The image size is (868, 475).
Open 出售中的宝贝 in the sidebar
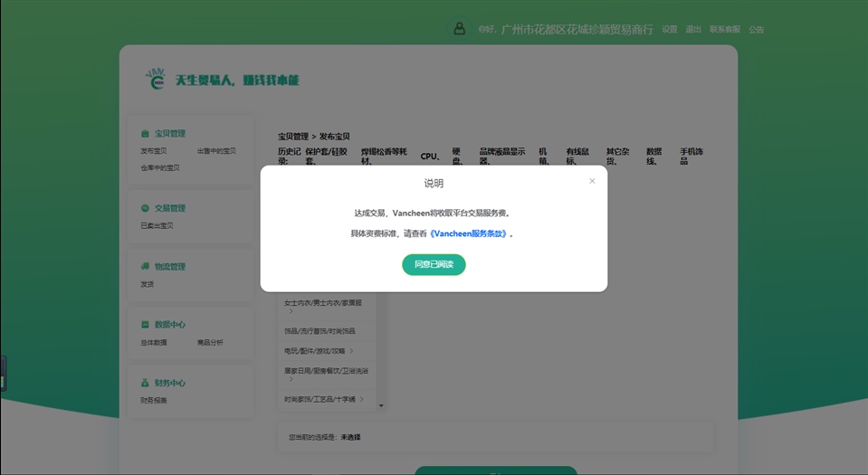[x=216, y=150]
